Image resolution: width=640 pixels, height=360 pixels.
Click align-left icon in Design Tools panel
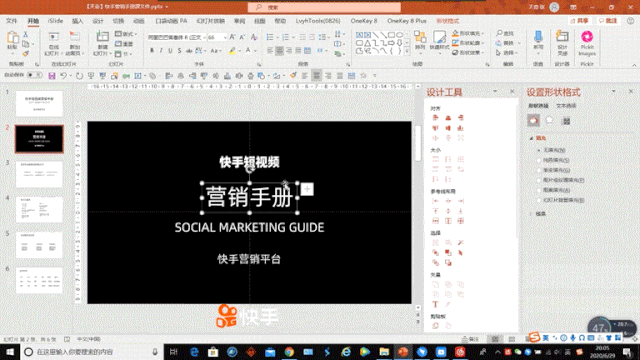(435, 118)
